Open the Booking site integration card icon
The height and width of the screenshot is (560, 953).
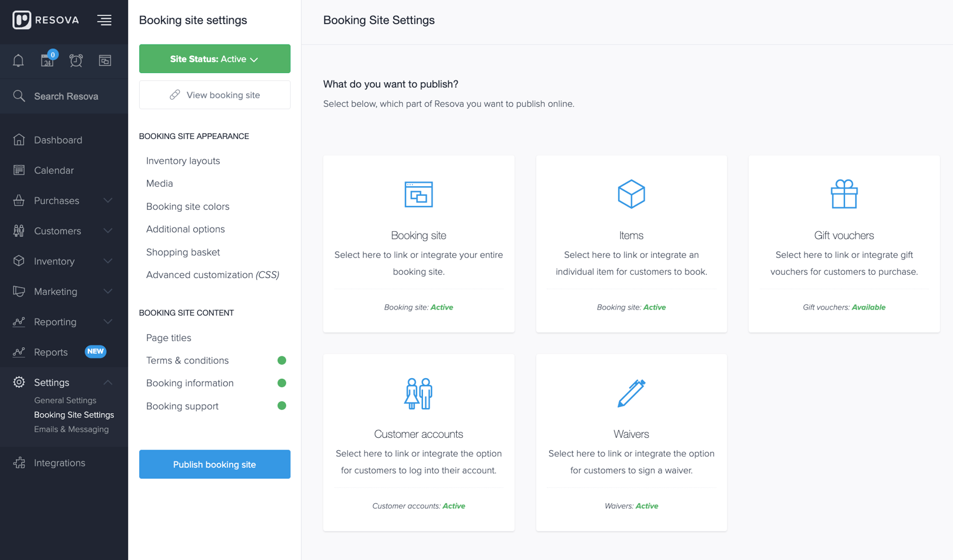pos(418,194)
